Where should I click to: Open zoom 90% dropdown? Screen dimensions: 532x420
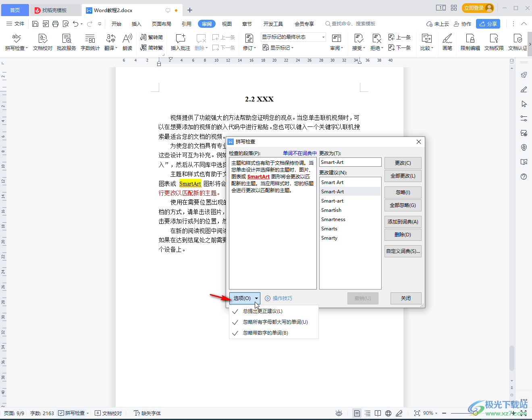tap(430, 413)
